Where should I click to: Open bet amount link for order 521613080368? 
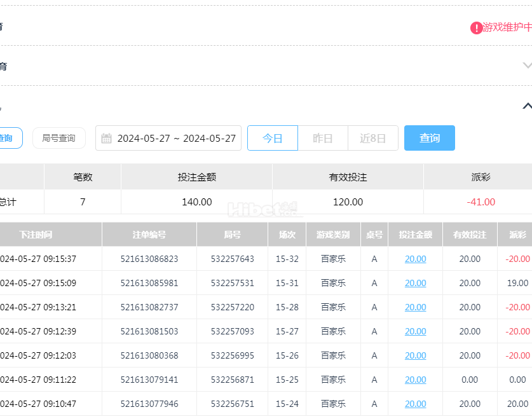point(415,355)
